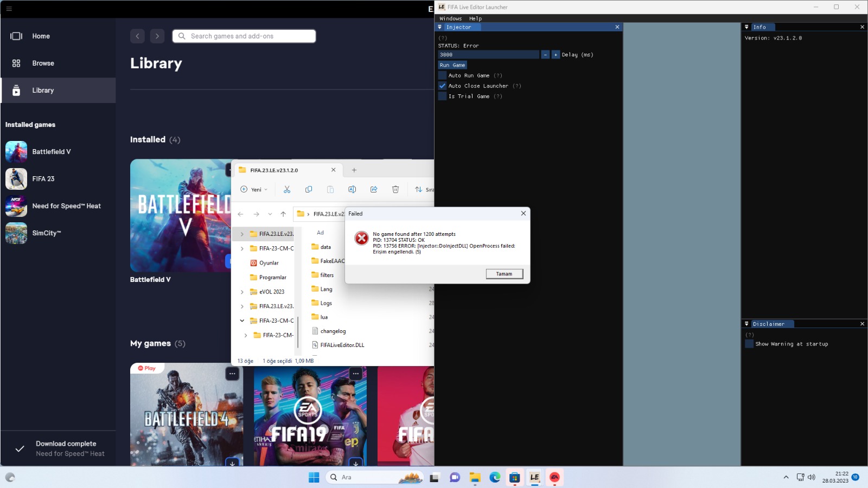This screenshot has width=868, height=488.
Task: Collapse the Info panel
Action: coord(747,27)
